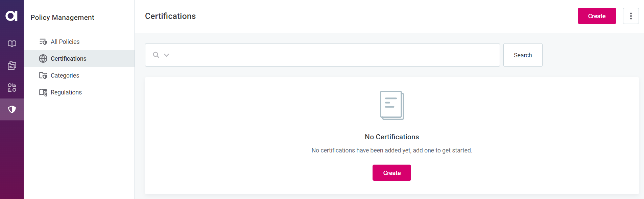Viewport: 644px width, 199px height.
Task: Click the magnifier icon in search bar
Action: point(156,55)
